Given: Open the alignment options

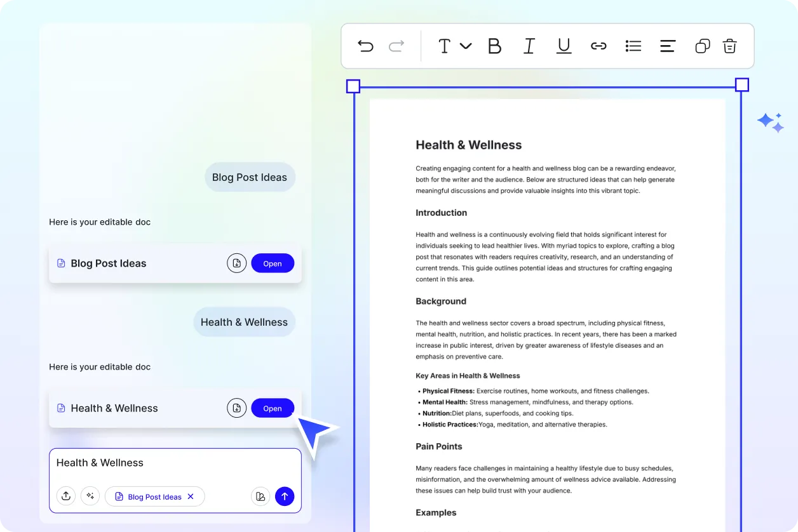Looking at the screenshot, I should point(668,46).
